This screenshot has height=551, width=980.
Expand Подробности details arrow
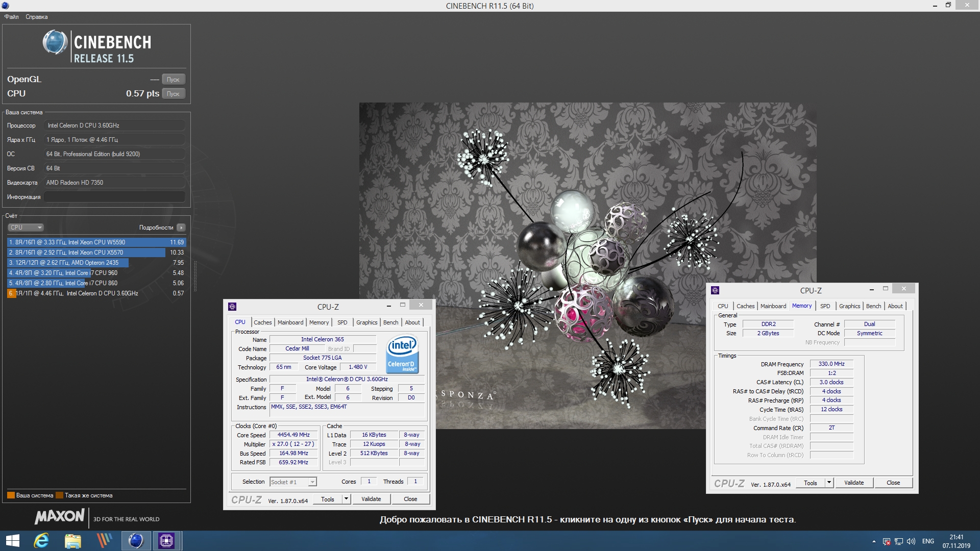[x=181, y=228]
